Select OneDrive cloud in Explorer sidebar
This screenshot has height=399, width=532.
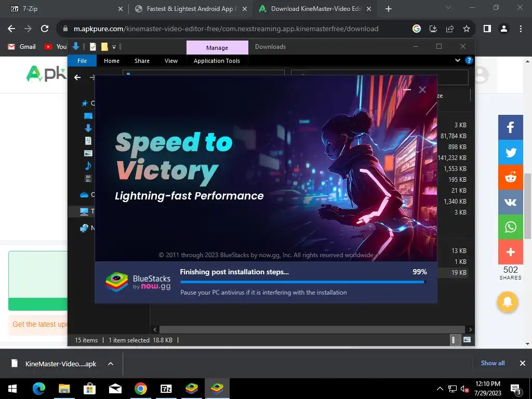tap(84, 195)
